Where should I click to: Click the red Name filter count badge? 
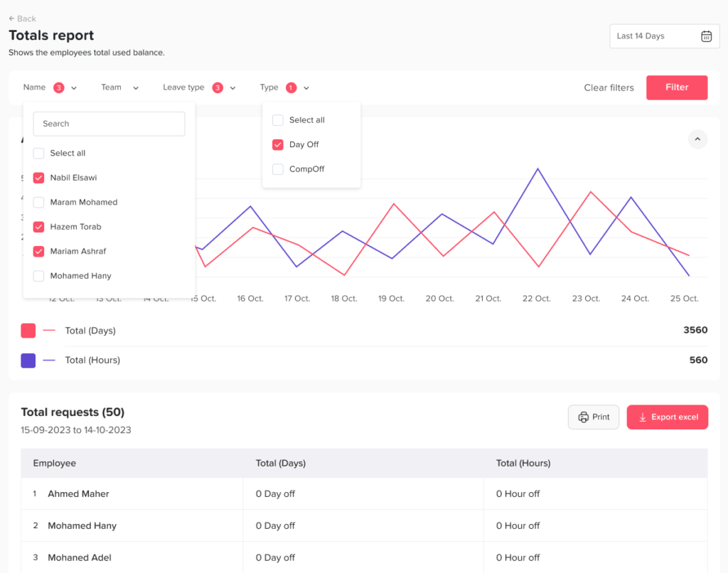[x=58, y=87]
